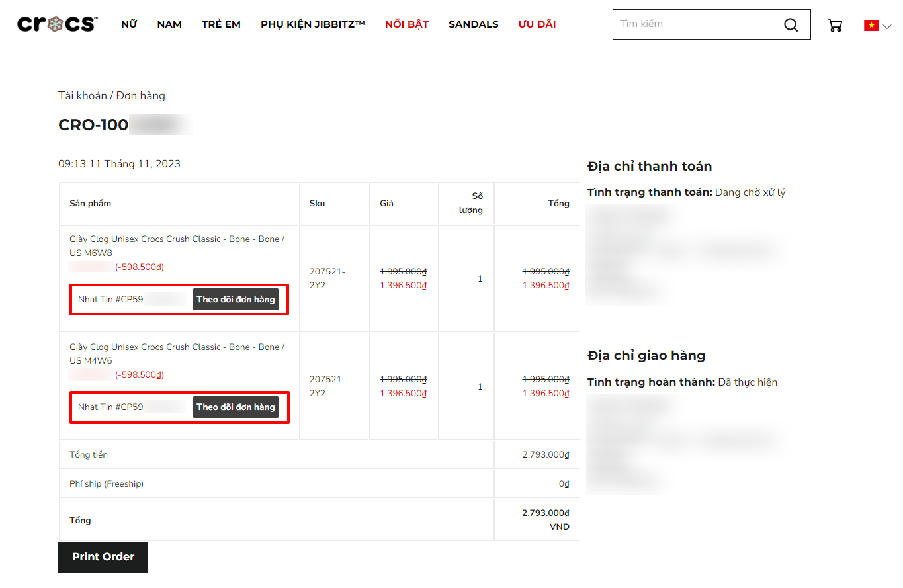The image size is (903, 588).
Task: Track order for US M4W6 item
Action: click(x=236, y=407)
